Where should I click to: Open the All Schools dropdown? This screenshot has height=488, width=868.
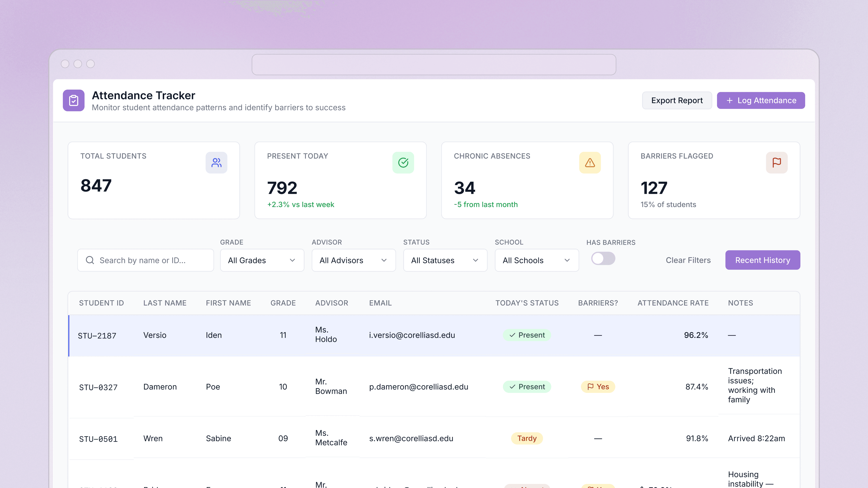pyautogui.click(x=537, y=260)
